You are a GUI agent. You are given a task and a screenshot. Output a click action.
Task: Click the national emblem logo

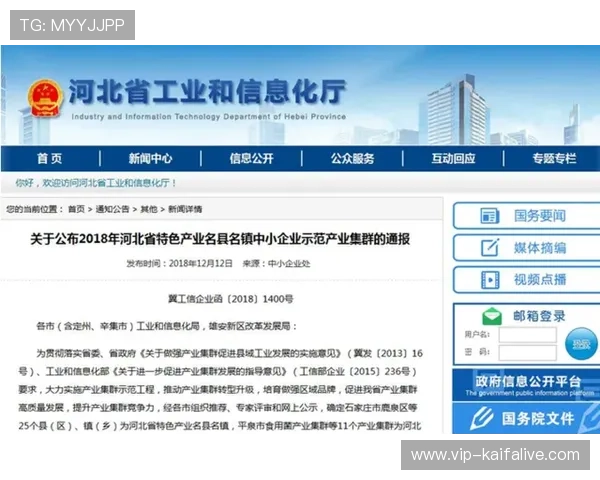pos(45,98)
